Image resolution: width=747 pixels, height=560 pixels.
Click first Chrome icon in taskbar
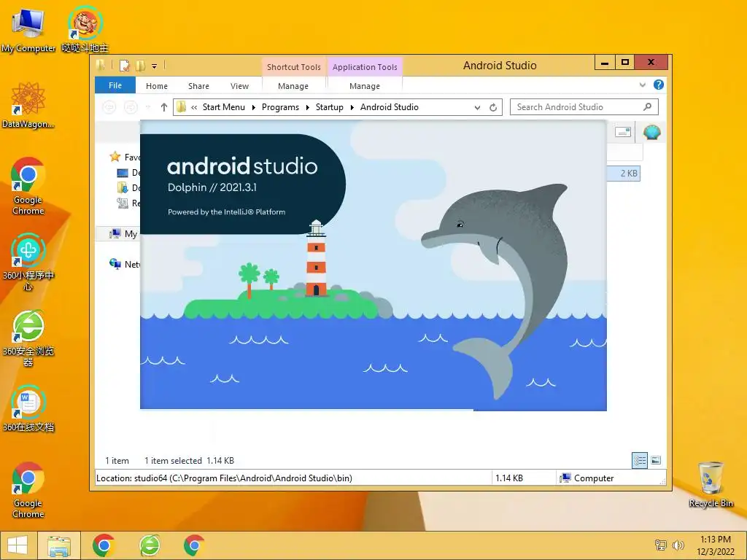(x=104, y=545)
